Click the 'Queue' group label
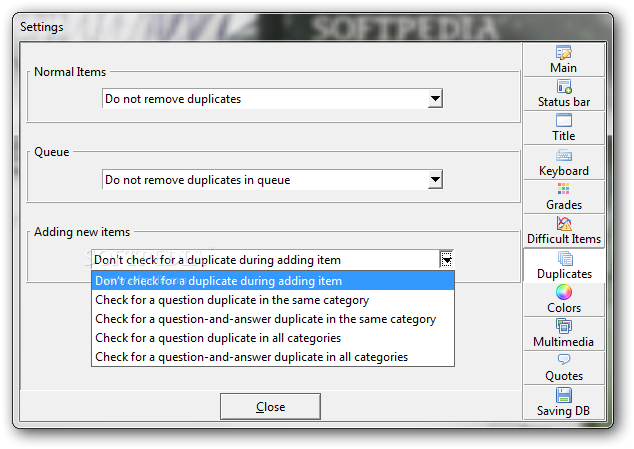This screenshot has height=449, width=634. [x=52, y=152]
